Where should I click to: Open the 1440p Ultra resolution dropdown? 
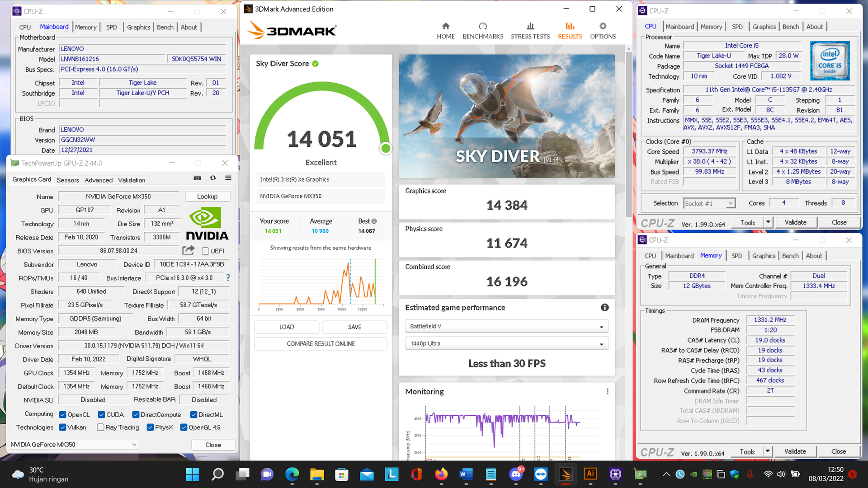507,343
